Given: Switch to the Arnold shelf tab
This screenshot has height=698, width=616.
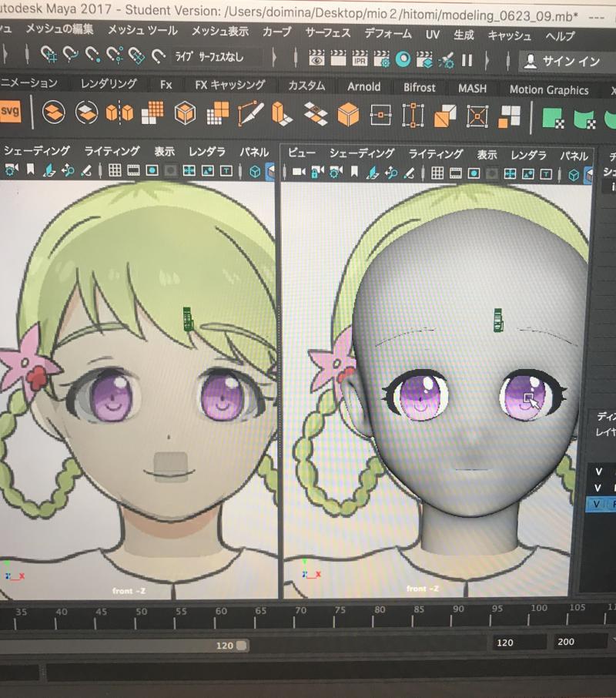Looking at the screenshot, I should coord(363,86).
